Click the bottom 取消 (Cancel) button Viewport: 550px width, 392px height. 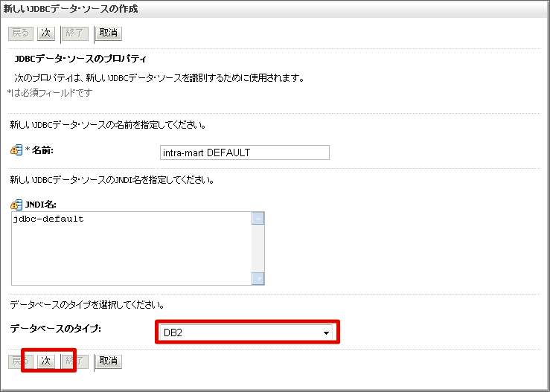109,362
